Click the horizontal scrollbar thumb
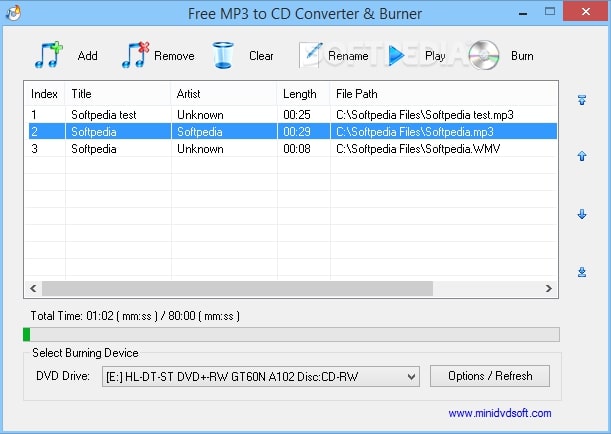The height and width of the screenshot is (434, 611). (237, 288)
